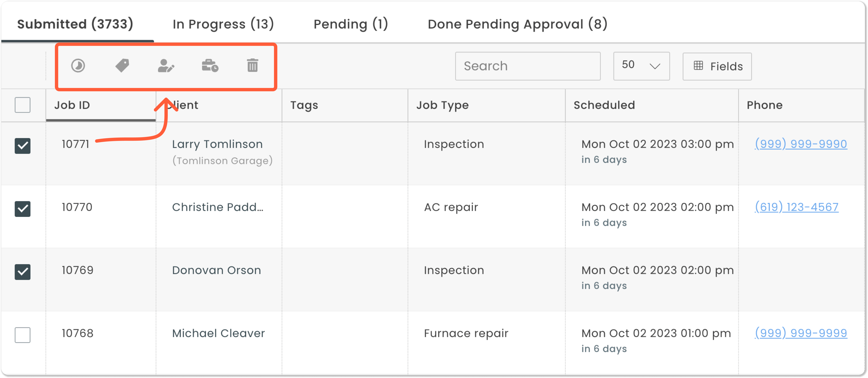Expand the Fields column selector

(717, 66)
